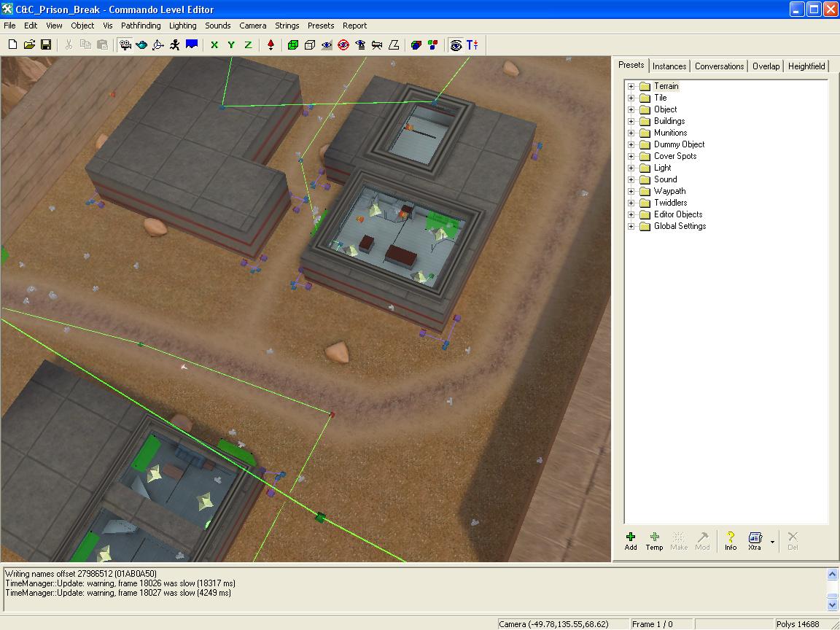The height and width of the screenshot is (630, 840).
Task: Switch to the Instances tab
Action: 669,66
